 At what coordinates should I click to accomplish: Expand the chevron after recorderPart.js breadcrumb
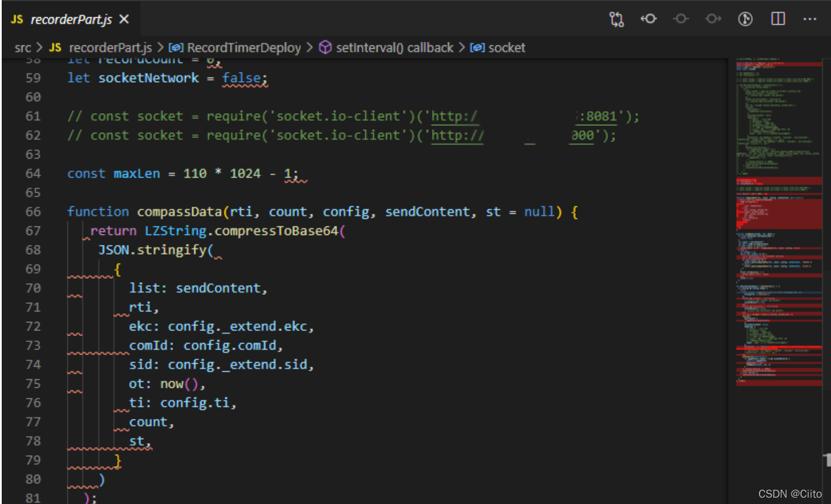(x=160, y=48)
